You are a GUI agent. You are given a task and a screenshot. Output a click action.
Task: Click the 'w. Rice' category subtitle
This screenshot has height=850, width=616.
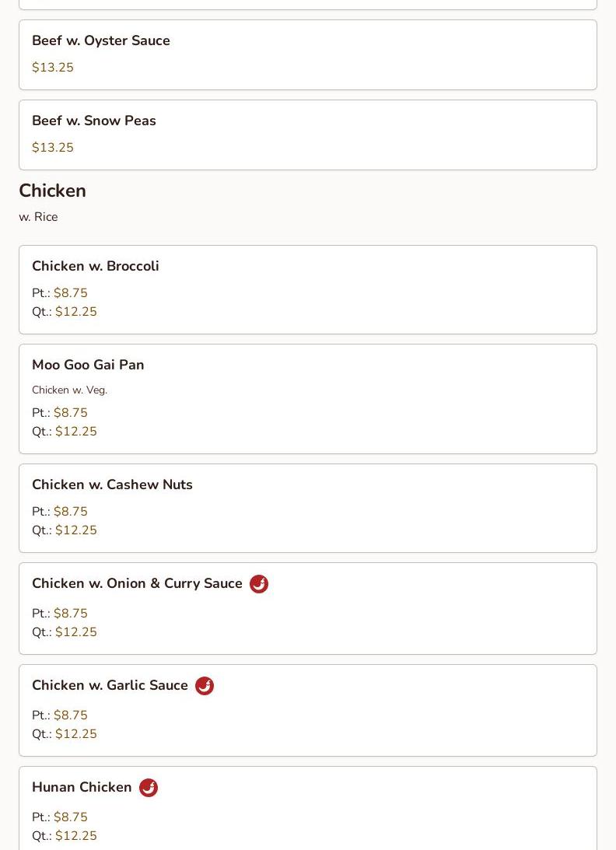(38, 217)
